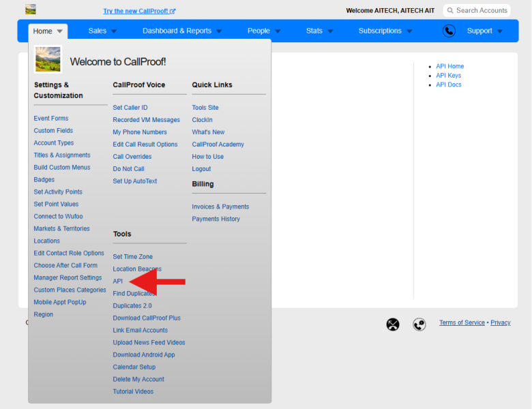Expand the Subscriptions dropdown menu
The height and width of the screenshot is (409, 532).
click(385, 31)
